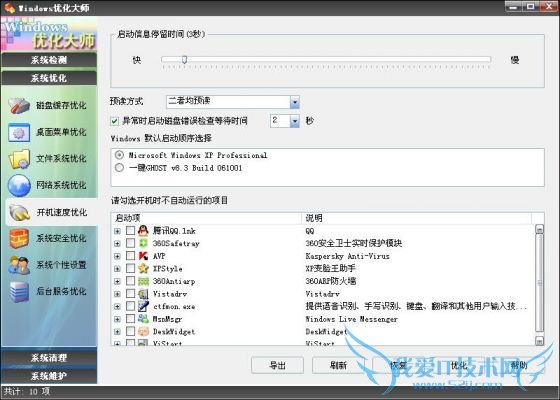
Task: Select Microsoft Windows XP Professional radio
Action: pos(119,155)
